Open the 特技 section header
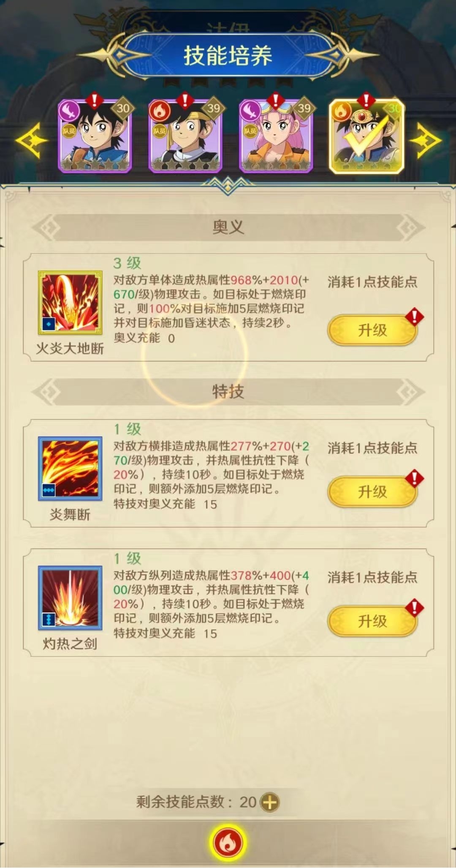 point(228,392)
